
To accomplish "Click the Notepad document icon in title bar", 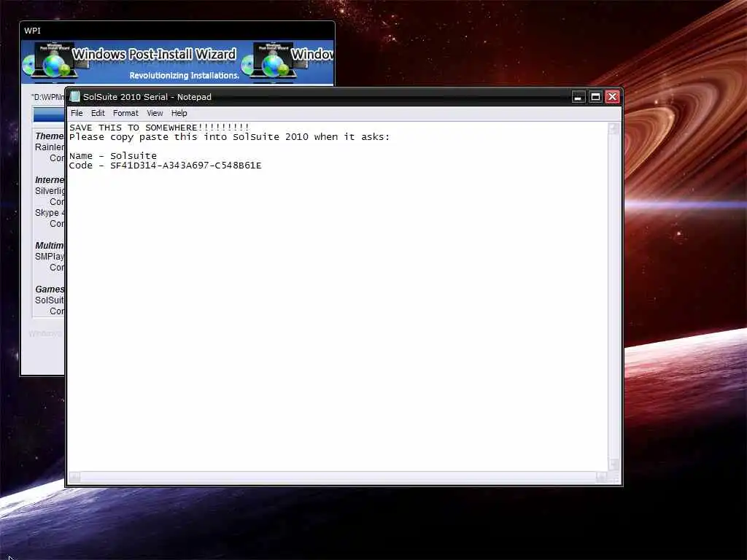I will click(75, 97).
